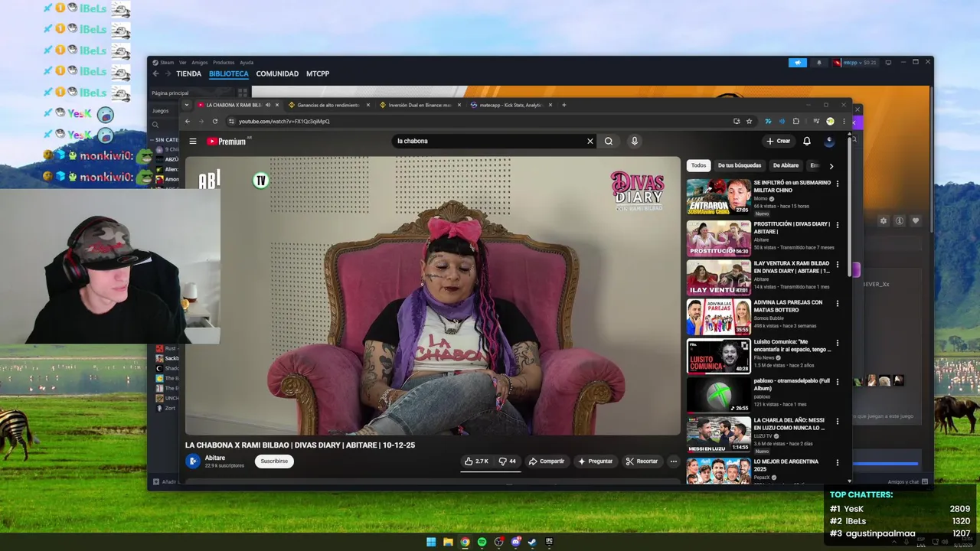Image resolution: width=980 pixels, height=551 pixels.
Task: Open Steam game info icon
Action: coord(900,220)
